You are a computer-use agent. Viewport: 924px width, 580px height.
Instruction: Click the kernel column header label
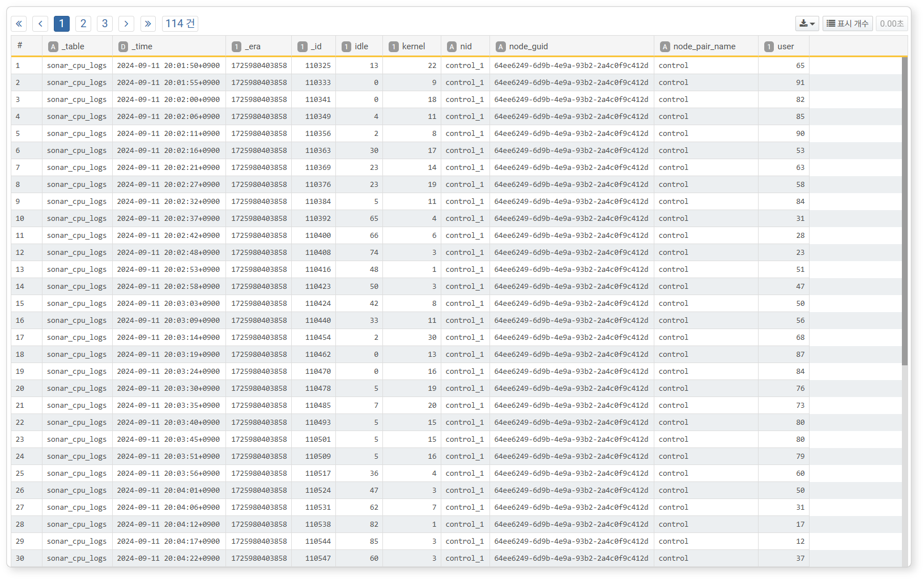click(x=414, y=46)
